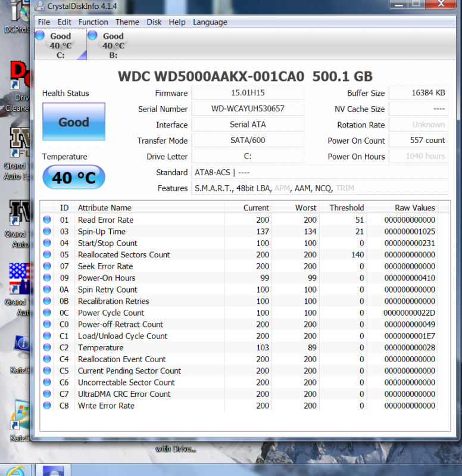The width and height of the screenshot is (462, 476).
Task: Click status orb for Write Error Rate
Action: [x=47, y=406]
